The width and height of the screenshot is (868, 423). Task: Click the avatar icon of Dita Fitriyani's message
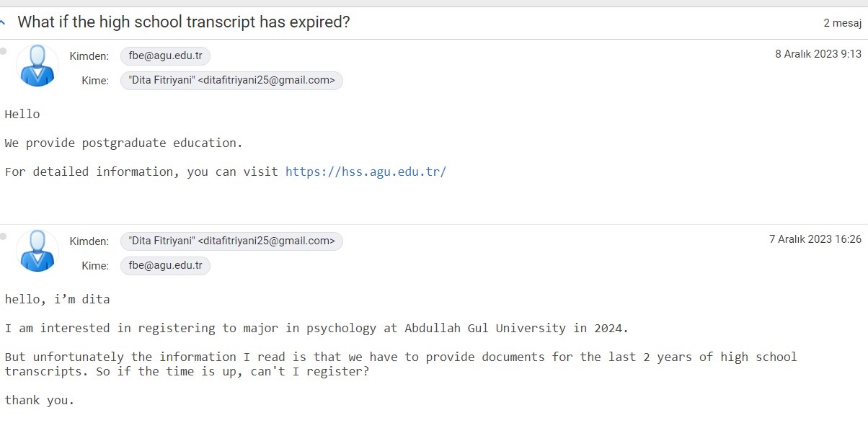pos(37,251)
